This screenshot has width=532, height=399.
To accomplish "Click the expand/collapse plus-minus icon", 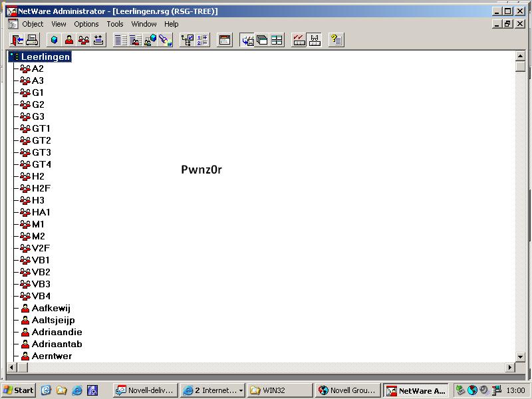I will pos(202,40).
